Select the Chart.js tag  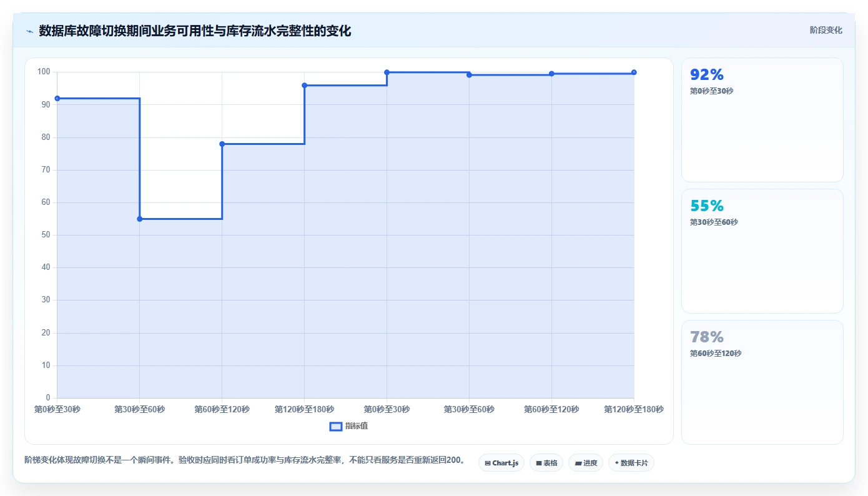pyautogui.click(x=501, y=463)
